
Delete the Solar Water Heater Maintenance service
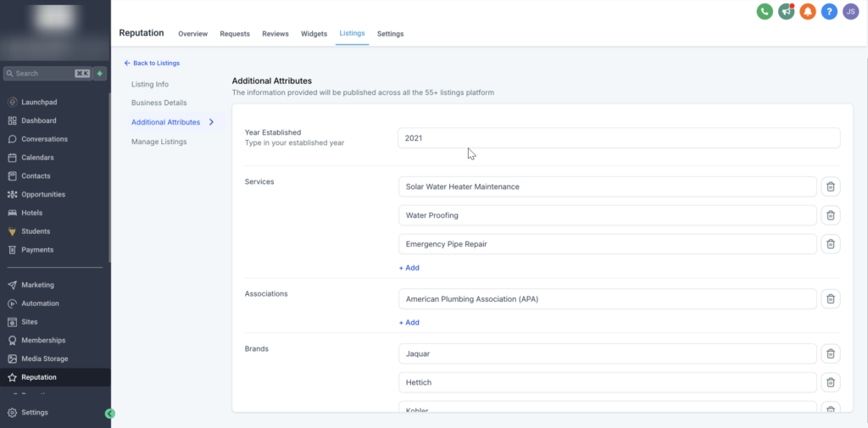tap(831, 186)
